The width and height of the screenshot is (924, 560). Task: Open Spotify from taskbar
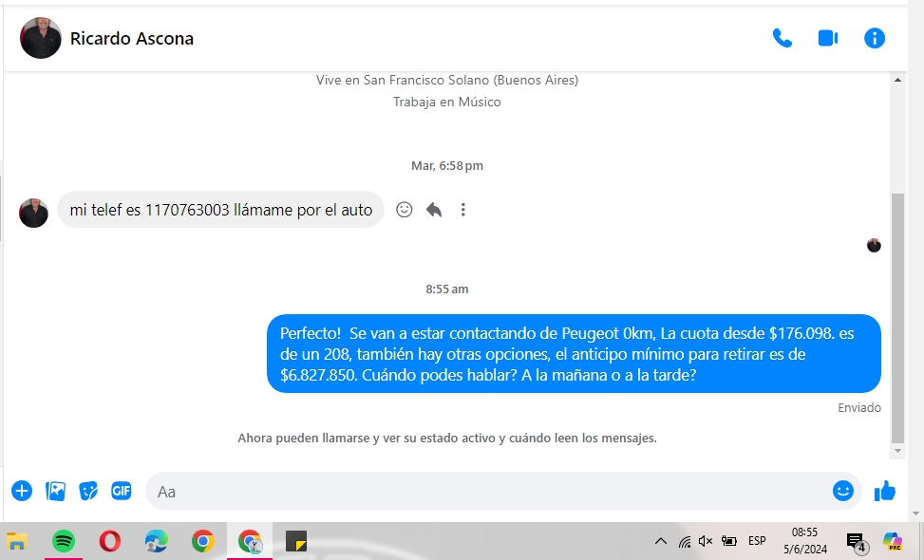tap(64, 541)
